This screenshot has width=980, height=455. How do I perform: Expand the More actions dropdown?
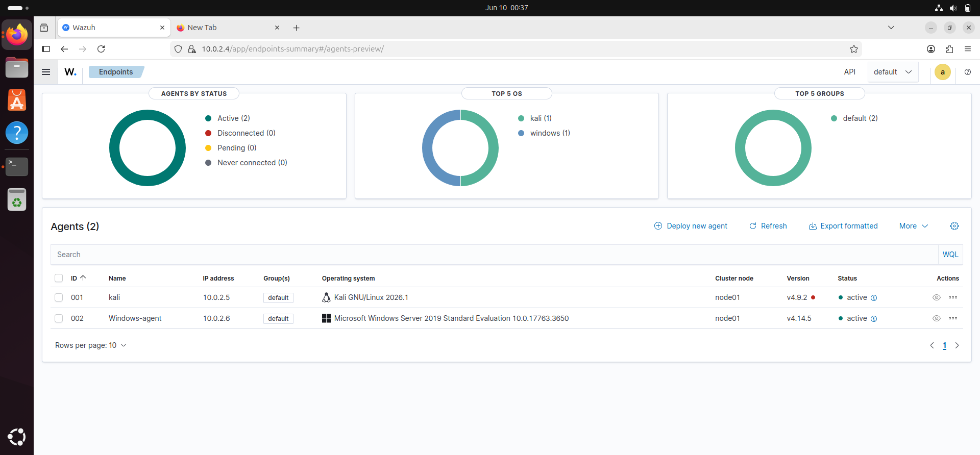[914, 226]
